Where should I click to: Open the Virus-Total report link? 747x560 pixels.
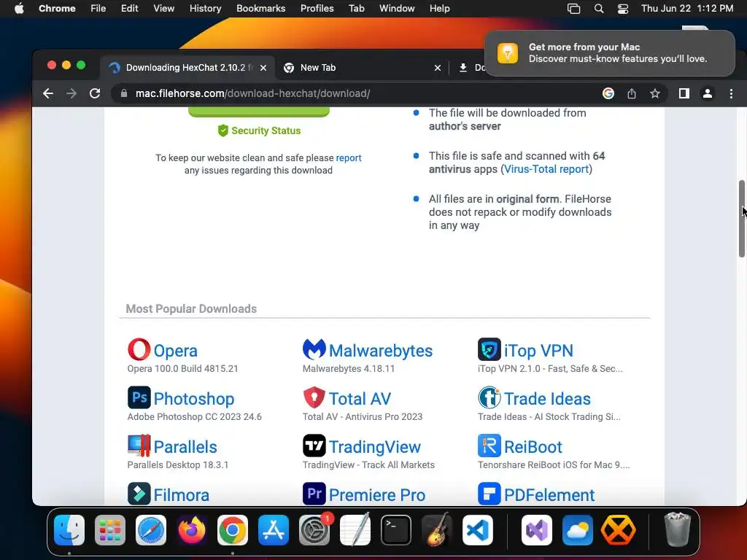546,169
